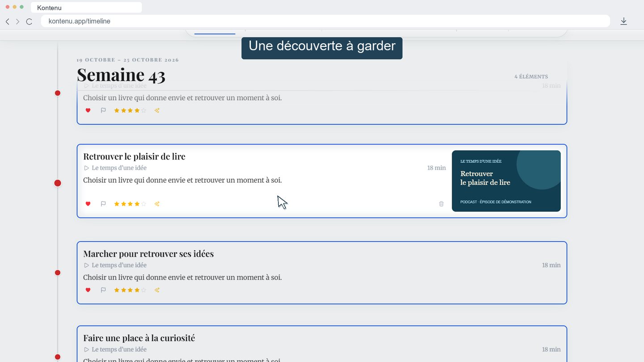Image resolution: width=644 pixels, height=362 pixels.
Task: Play icon under Marcher pour retrouver ses idées
Action: coord(87,265)
